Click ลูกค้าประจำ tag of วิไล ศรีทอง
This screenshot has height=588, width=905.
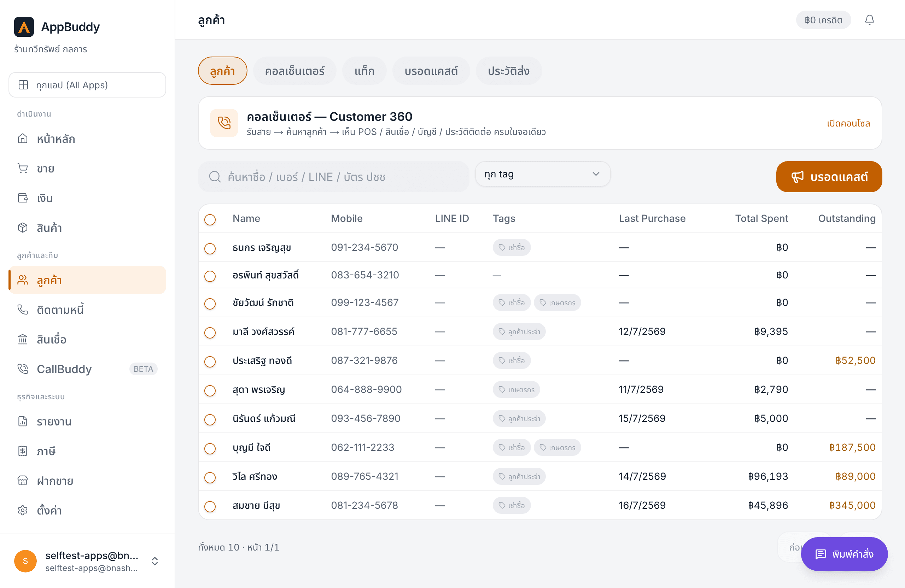pyautogui.click(x=519, y=476)
